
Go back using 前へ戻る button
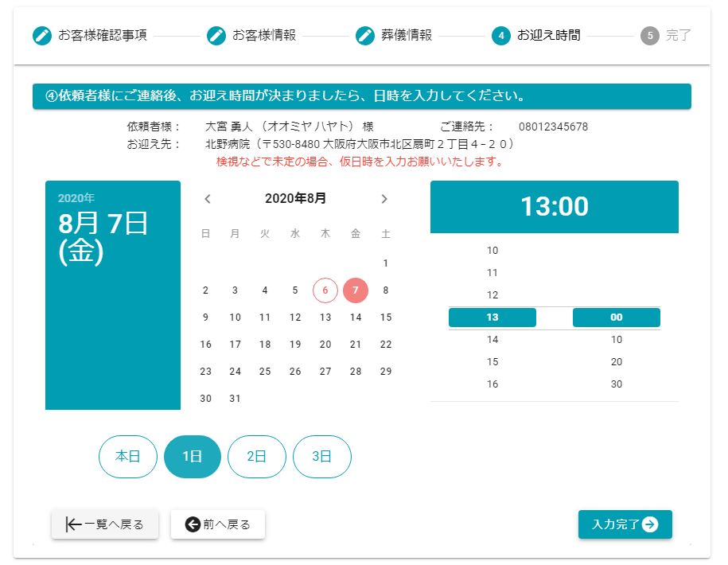coord(218,524)
